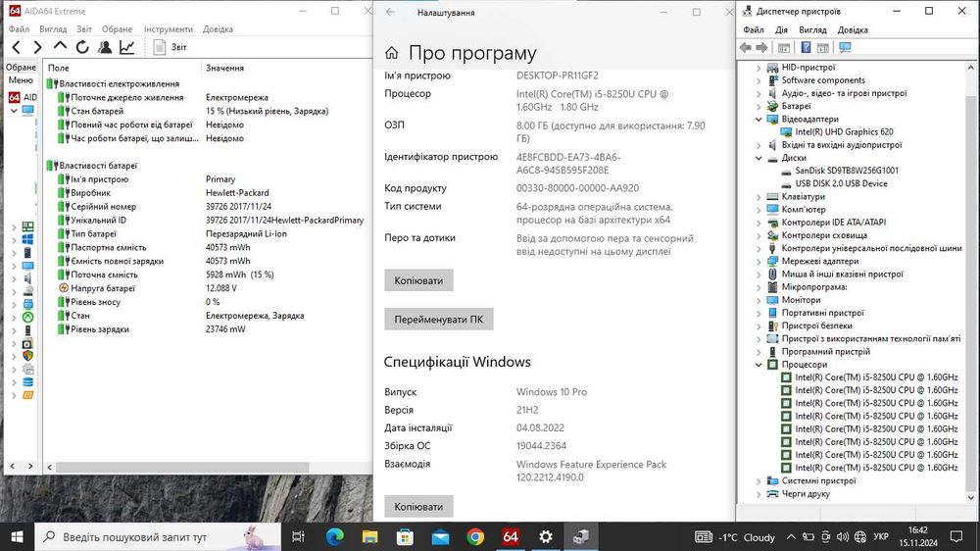Collapse Відеоадаптери node
The height and width of the screenshot is (551, 980).
(759, 119)
